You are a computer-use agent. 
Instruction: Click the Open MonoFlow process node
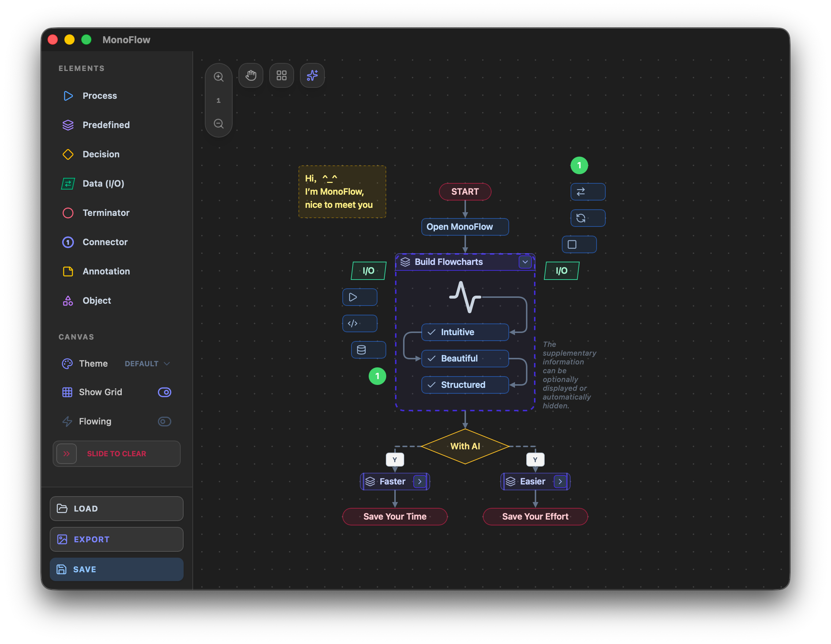click(x=465, y=227)
